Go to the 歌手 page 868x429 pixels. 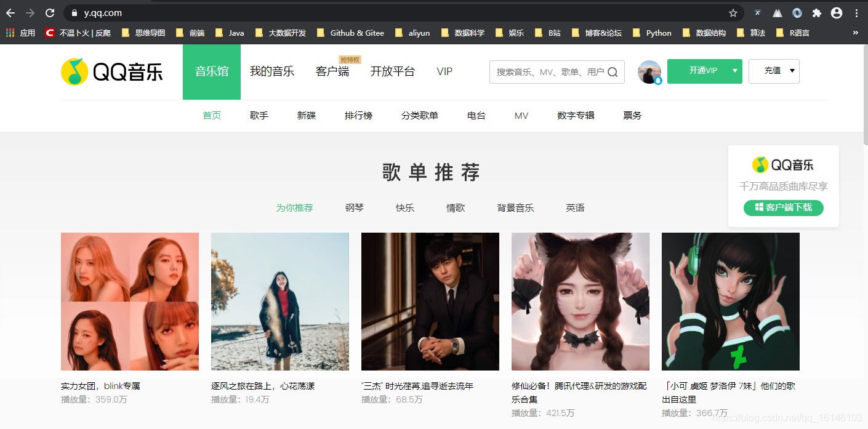coord(259,116)
